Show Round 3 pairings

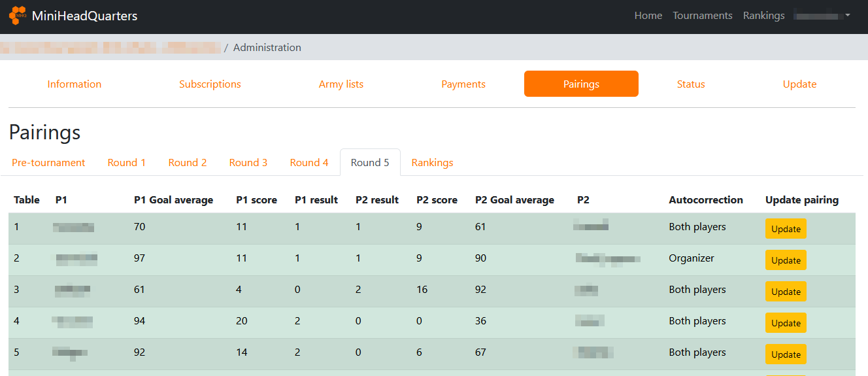click(248, 163)
